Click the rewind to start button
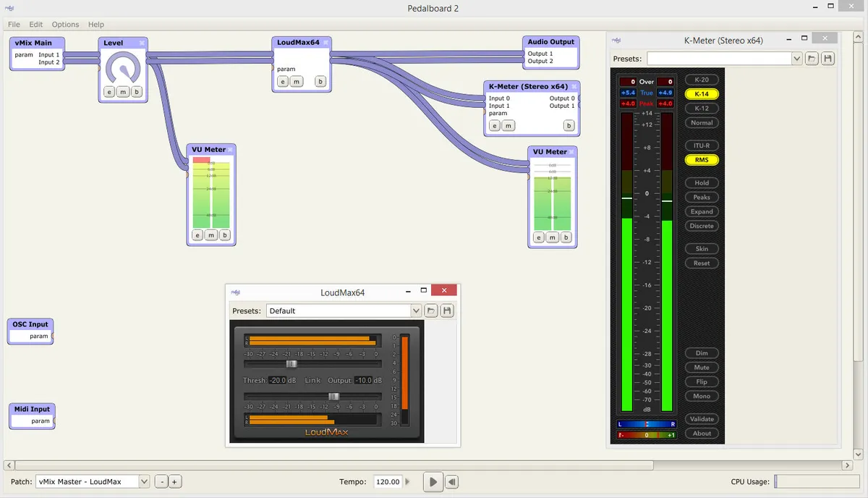Image resolution: width=868 pixels, height=498 pixels. coord(451,482)
